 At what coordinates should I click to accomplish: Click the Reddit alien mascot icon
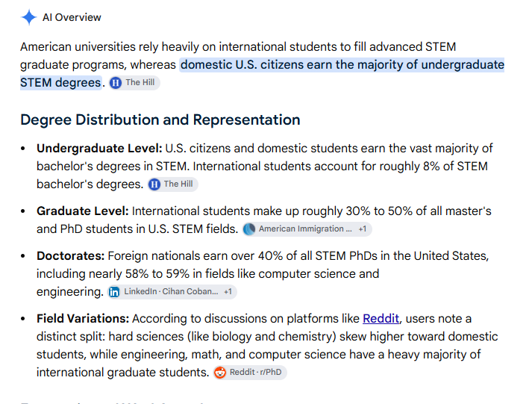220,373
